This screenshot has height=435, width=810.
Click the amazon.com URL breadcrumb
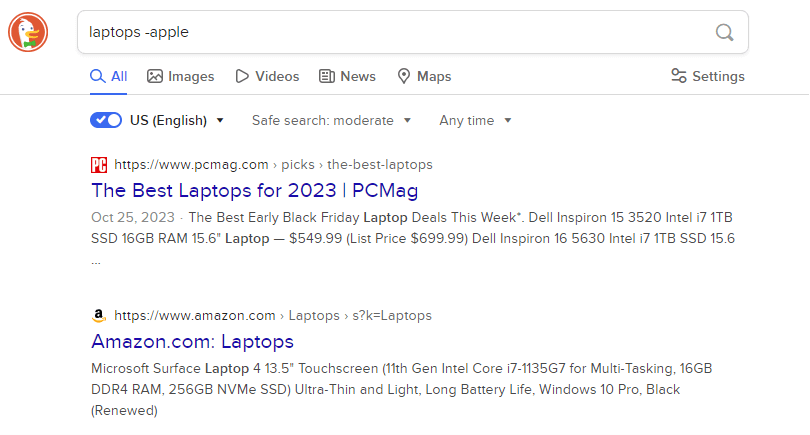pos(273,316)
